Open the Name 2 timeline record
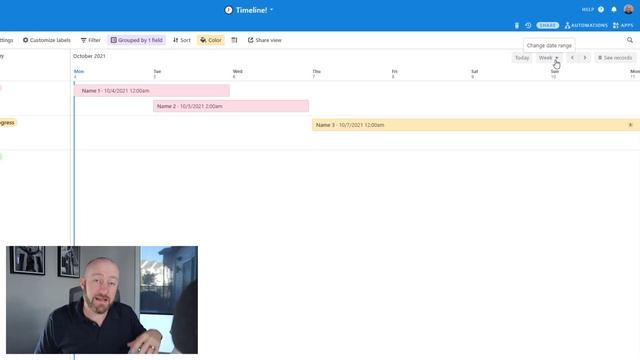 point(231,106)
